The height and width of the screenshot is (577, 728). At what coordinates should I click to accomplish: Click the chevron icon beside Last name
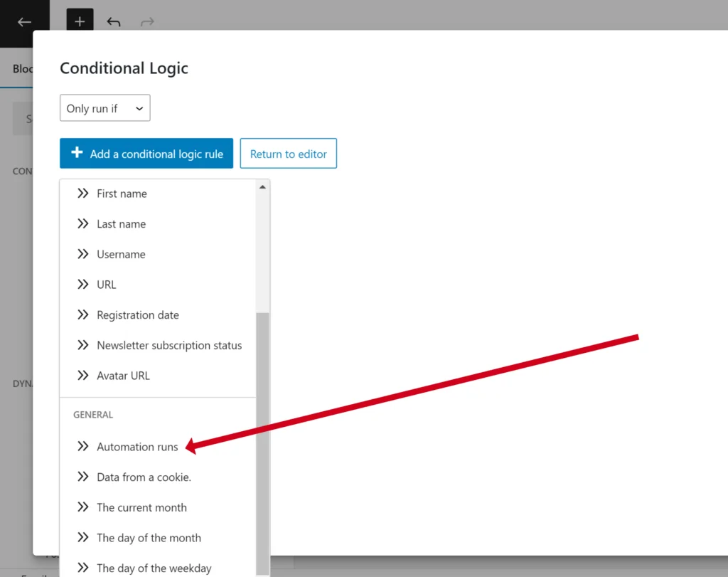coord(83,224)
